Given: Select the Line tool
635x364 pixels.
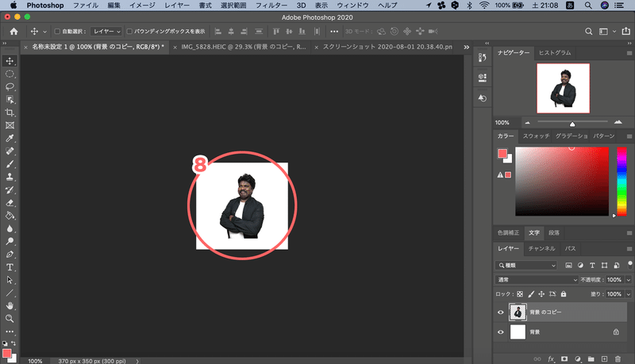Looking at the screenshot, I should pyautogui.click(x=10, y=293).
